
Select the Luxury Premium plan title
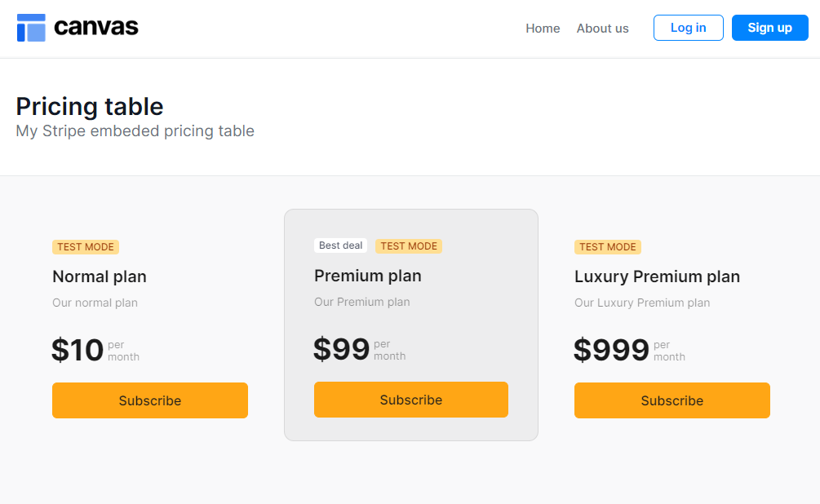point(657,276)
